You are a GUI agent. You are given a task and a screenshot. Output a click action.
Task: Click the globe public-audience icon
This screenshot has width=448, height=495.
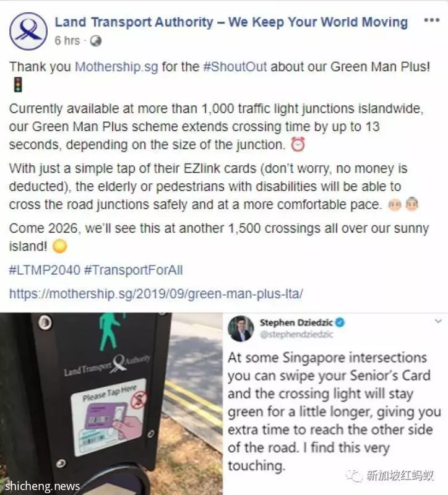[x=96, y=41]
